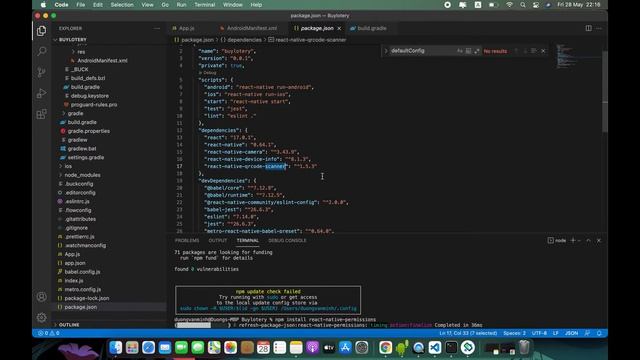Open the Run and Debug view
This screenshot has height=360, width=640.
pos(41,93)
